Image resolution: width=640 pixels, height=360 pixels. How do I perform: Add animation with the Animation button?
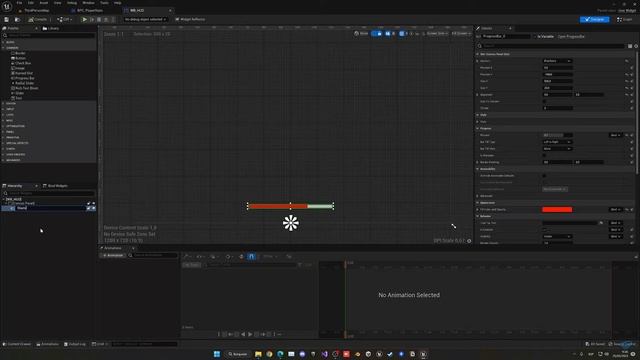(113, 256)
